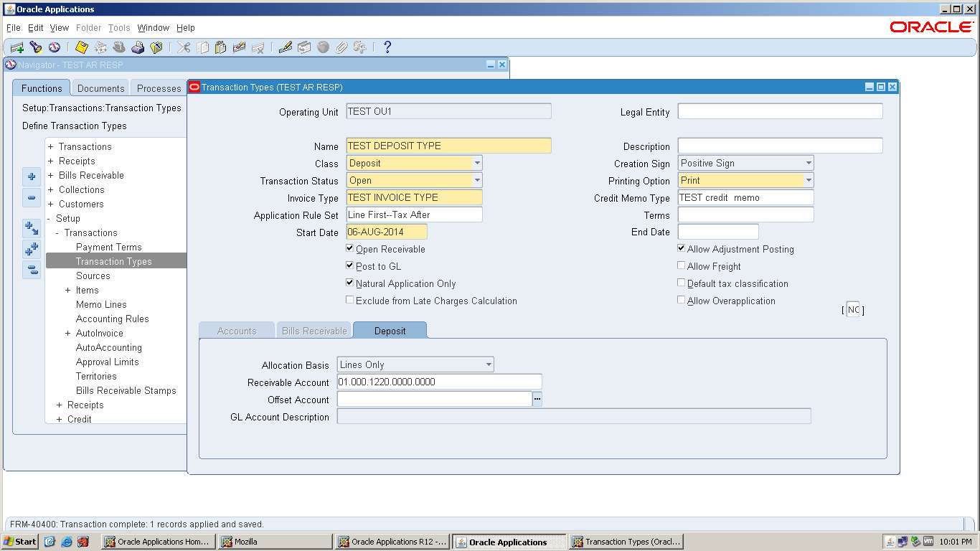980x551 pixels.
Task: Open the Allocation Basis dropdown
Action: [x=489, y=364]
